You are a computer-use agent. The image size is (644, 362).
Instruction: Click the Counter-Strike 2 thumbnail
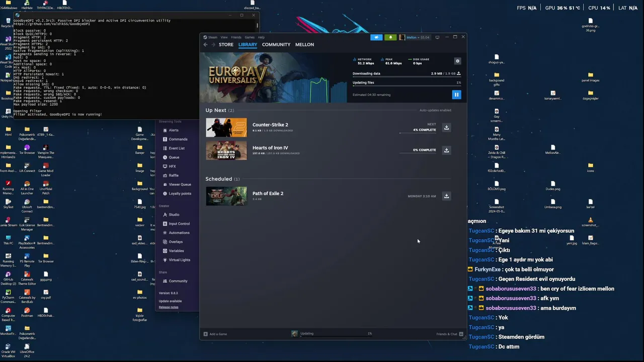(226, 128)
